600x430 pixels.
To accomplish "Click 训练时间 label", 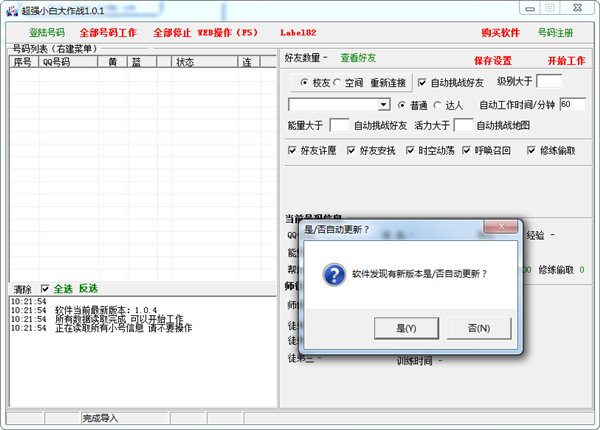I will (x=414, y=361).
